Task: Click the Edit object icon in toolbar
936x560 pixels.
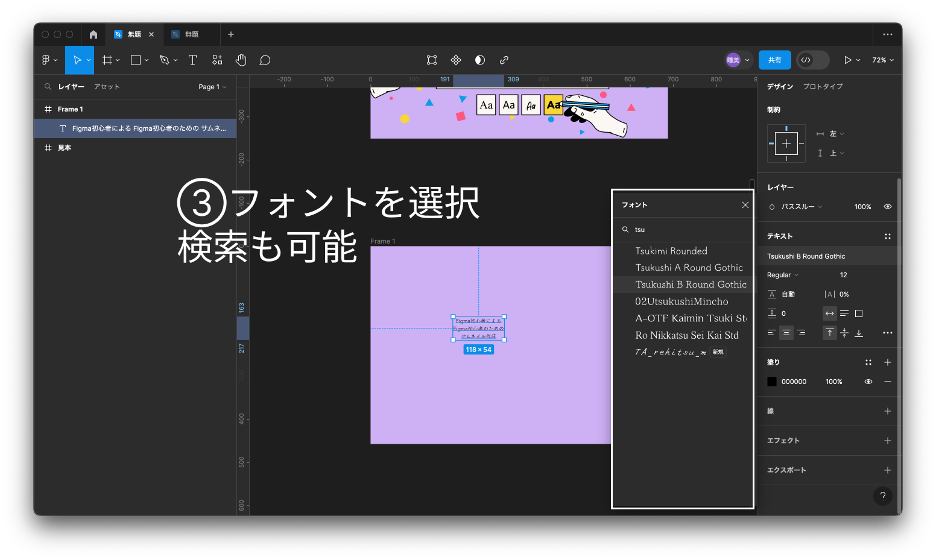Action: pyautogui.click(x=432, y=60)
